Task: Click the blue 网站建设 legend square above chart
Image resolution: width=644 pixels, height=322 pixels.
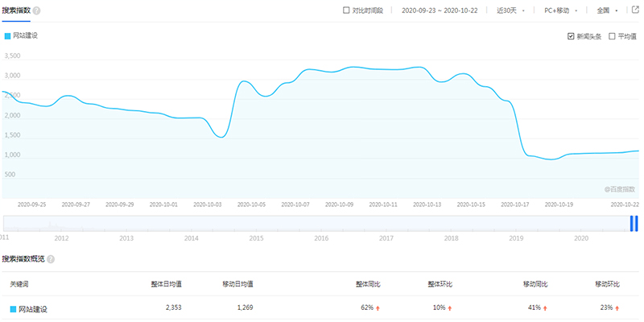Action: pyautogui.click(x=7, y=36)
